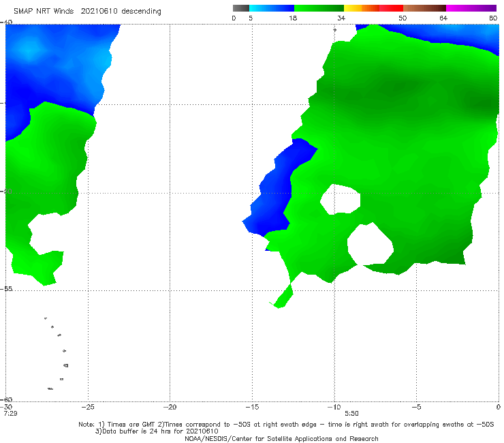Click the color scale label 34

341,18
